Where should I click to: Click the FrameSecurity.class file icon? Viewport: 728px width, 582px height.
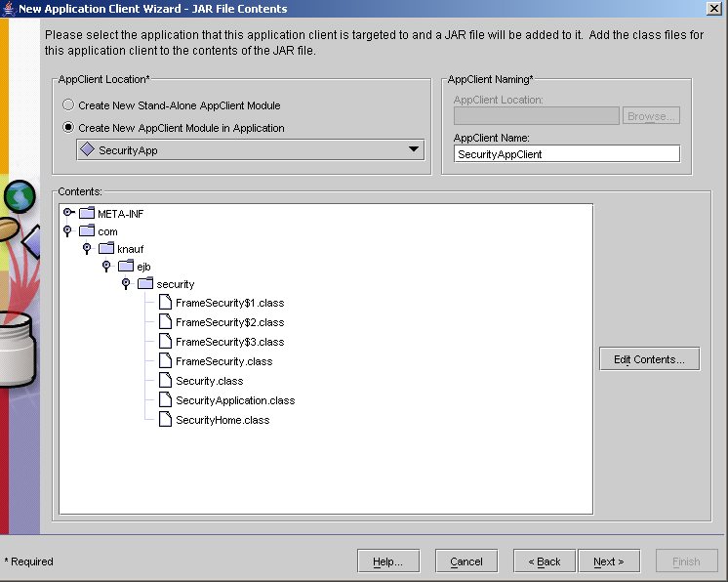point(165,360)
